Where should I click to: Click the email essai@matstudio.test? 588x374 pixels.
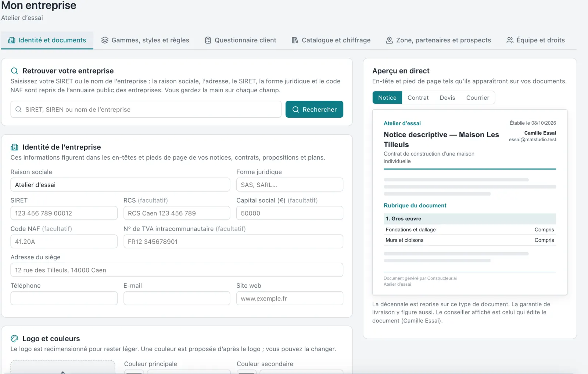[x=533, y=139]
